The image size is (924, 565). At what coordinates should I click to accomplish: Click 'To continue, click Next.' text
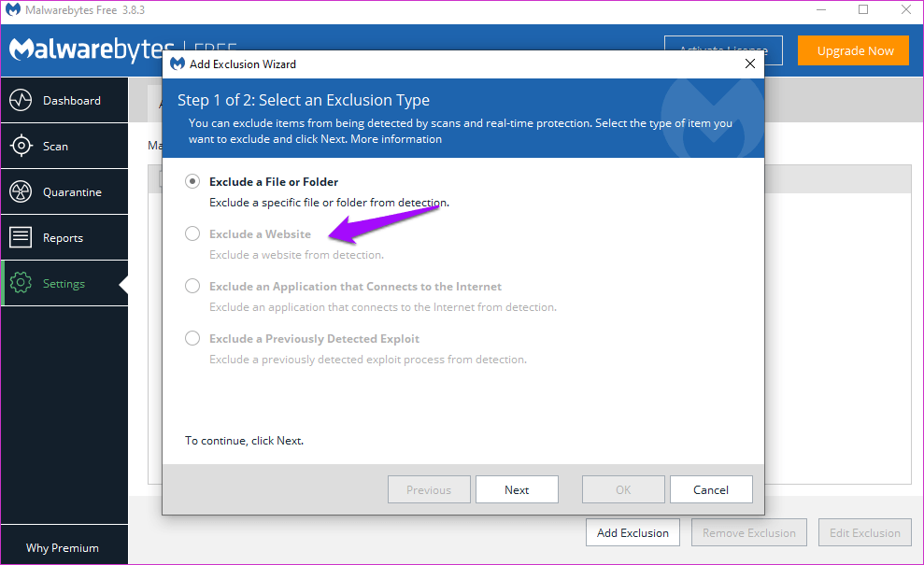pyautogui.click(x=244, y=441)
